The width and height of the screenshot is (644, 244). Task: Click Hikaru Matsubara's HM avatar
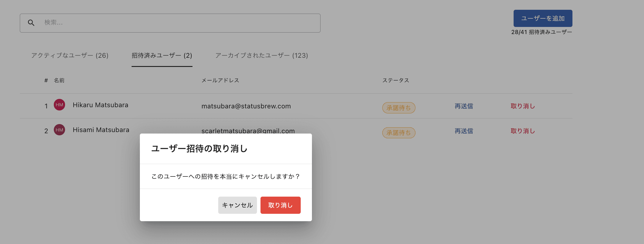(59, 105)
